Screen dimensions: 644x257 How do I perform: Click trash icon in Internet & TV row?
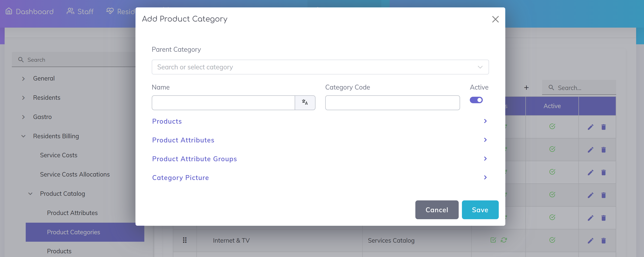click(603, 241)
